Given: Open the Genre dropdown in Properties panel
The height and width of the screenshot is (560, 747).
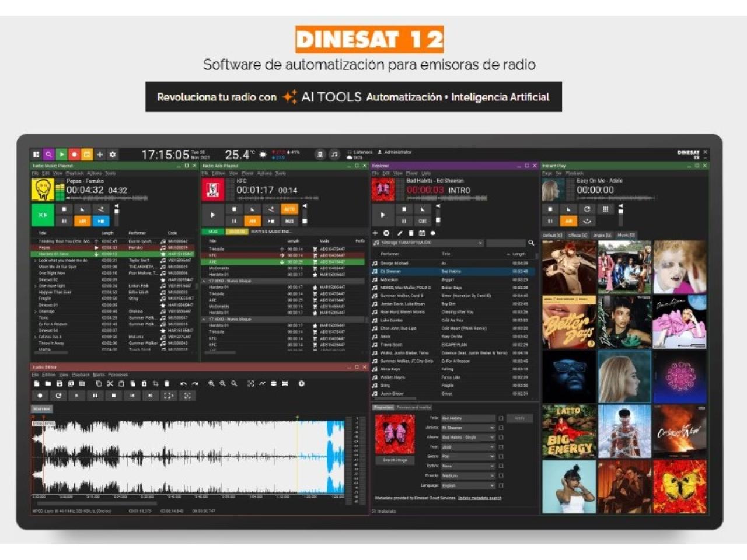Looking at the screenshot, I should (468, 456).
